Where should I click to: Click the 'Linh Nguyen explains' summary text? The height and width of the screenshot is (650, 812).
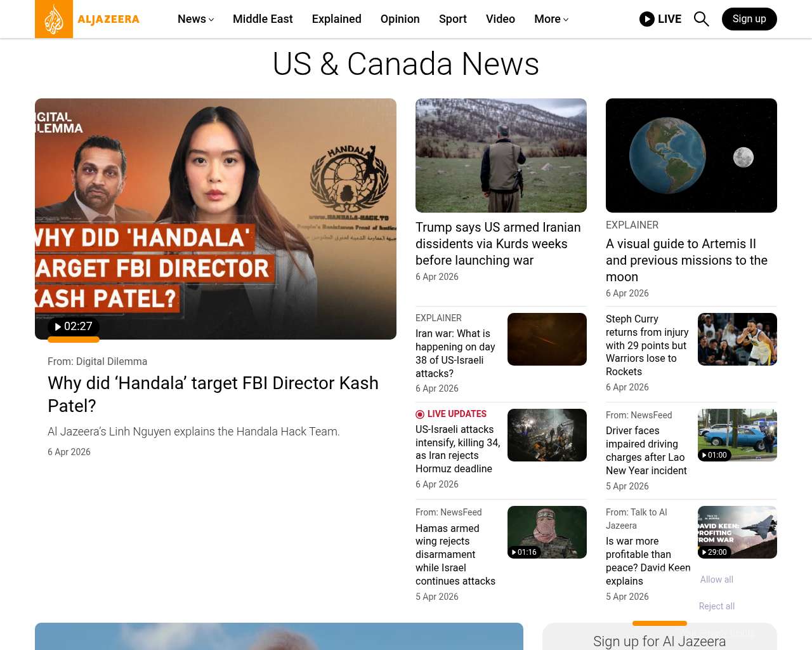(x=193, y=432)
